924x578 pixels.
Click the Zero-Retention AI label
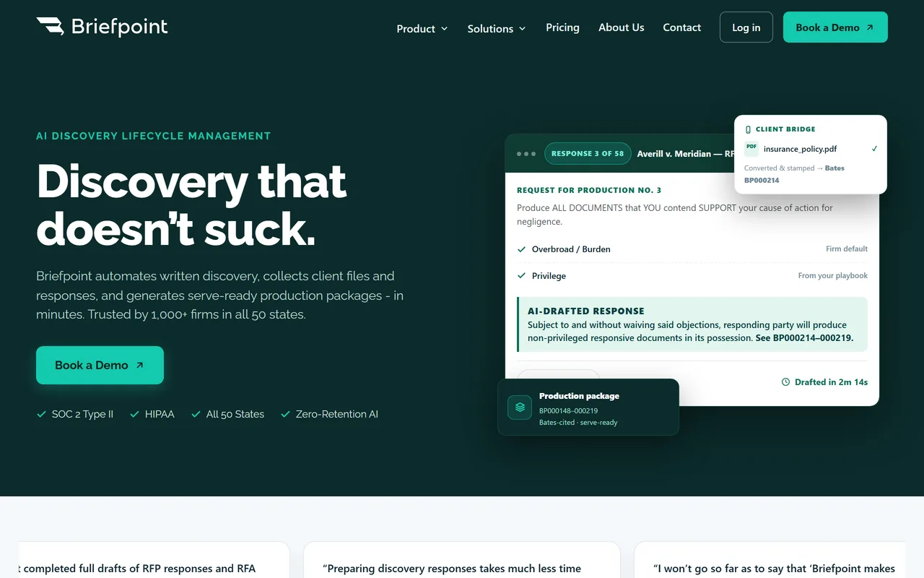pyautogui.click(x=337, y=414)
